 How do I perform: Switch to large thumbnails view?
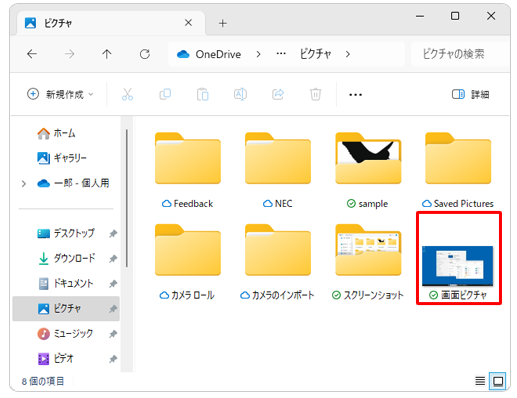click(x=498, y=381)
